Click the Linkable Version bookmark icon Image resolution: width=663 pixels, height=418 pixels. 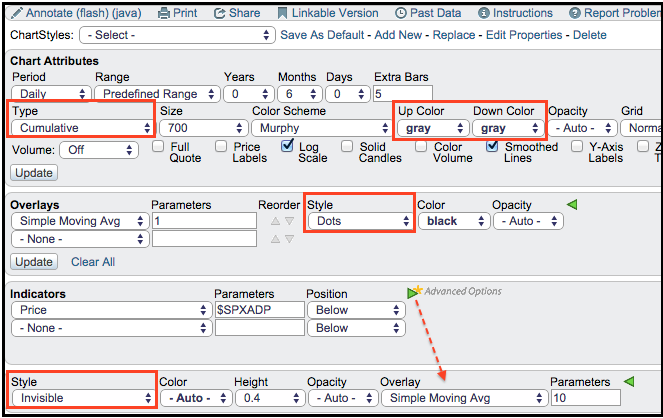pos(284,13)
